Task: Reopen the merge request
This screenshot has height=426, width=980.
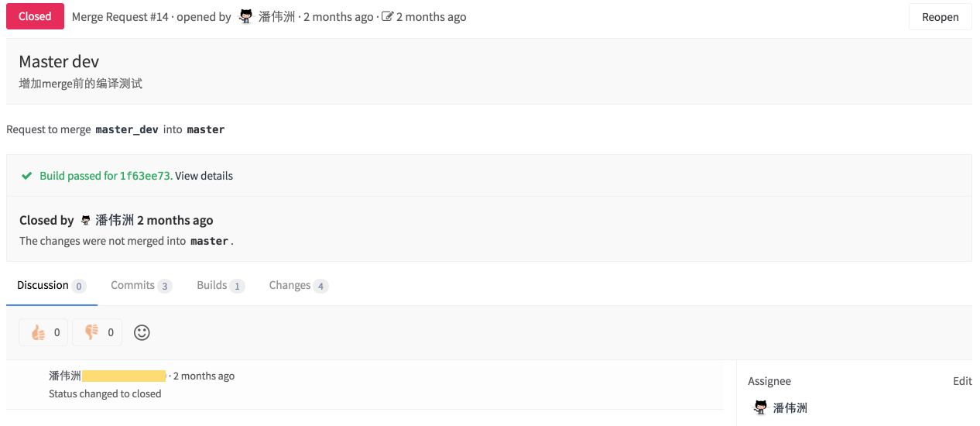Action: (x=940, y=17)
